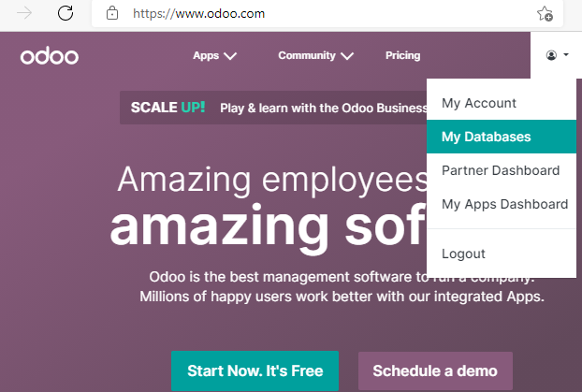Click Start Now. It's Free button
582x392 pixels.
pyautogui.click(x=255, y=370)
